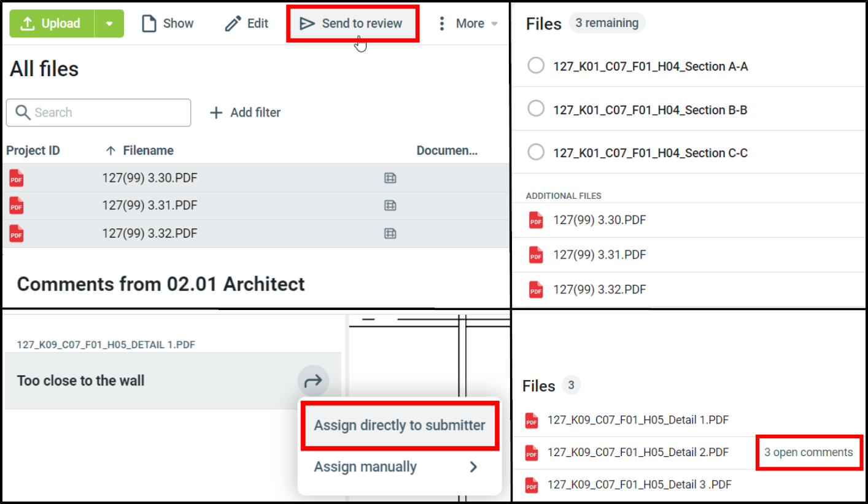Click PDF icon of 127(99) 3.30.PDF in All files
Image resolution: width=868 pixels, height=504 pixels.
(17, 178)
